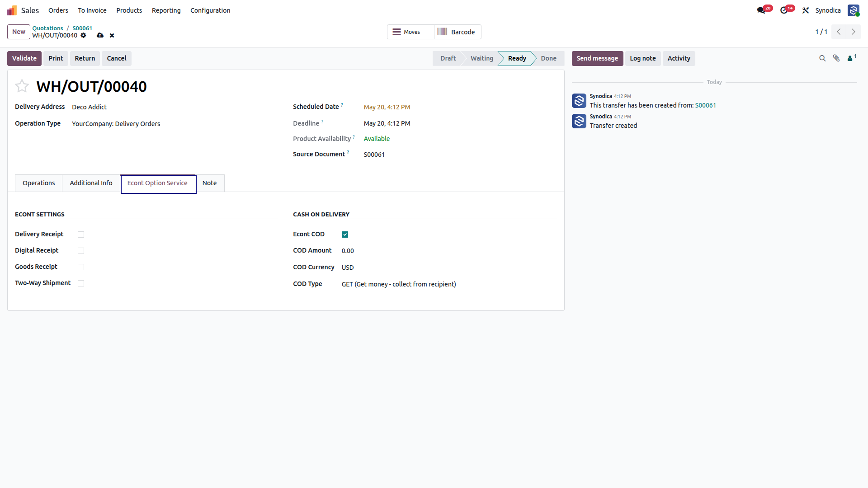868x488 pixels.
Task: Show followers icon in chatter
Action: click(852, 58)
